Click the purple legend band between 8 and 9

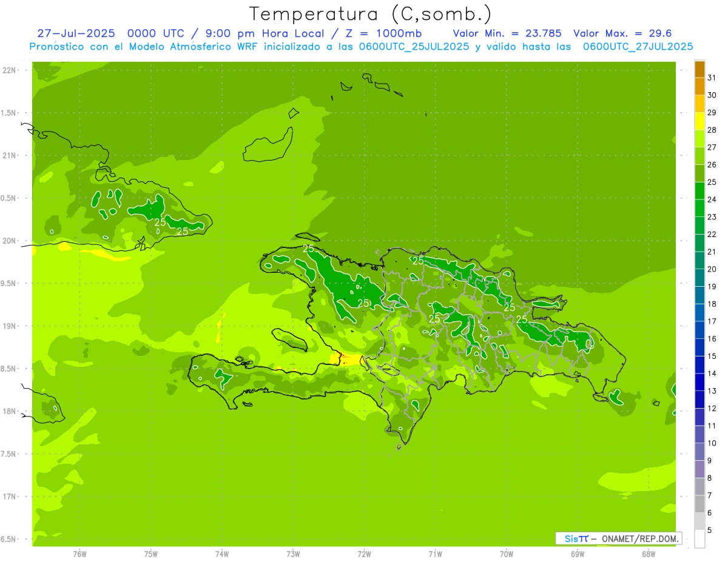coord(699,469)
